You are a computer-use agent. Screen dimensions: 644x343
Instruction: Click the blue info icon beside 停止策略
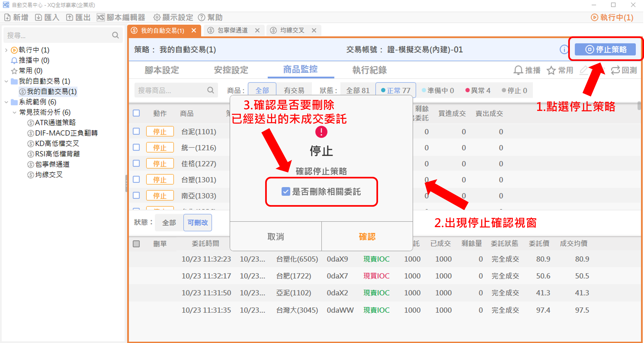(564, 50)
